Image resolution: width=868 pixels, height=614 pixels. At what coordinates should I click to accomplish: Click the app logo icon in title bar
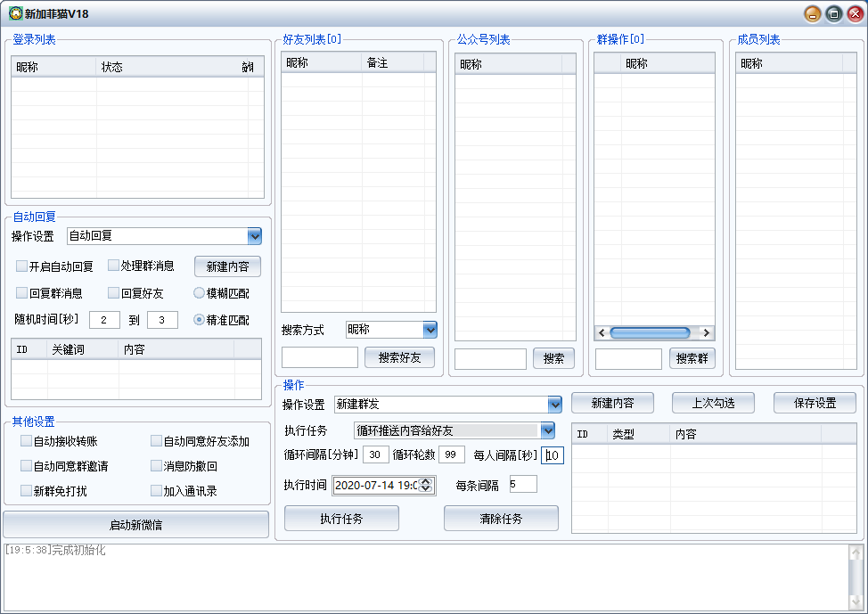point(15,13)
